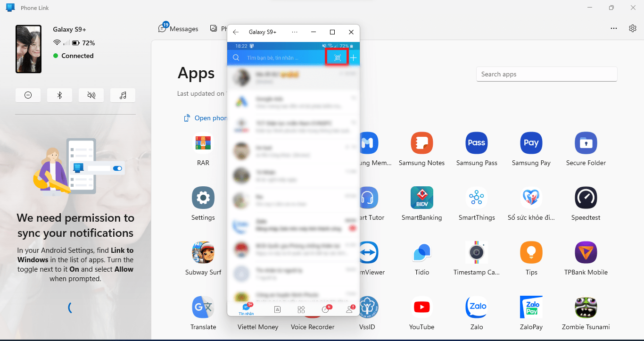Viewport: 644px width, 341px height.
Task: Click the Viettel Money label
Action: click(x=258, y=327)
